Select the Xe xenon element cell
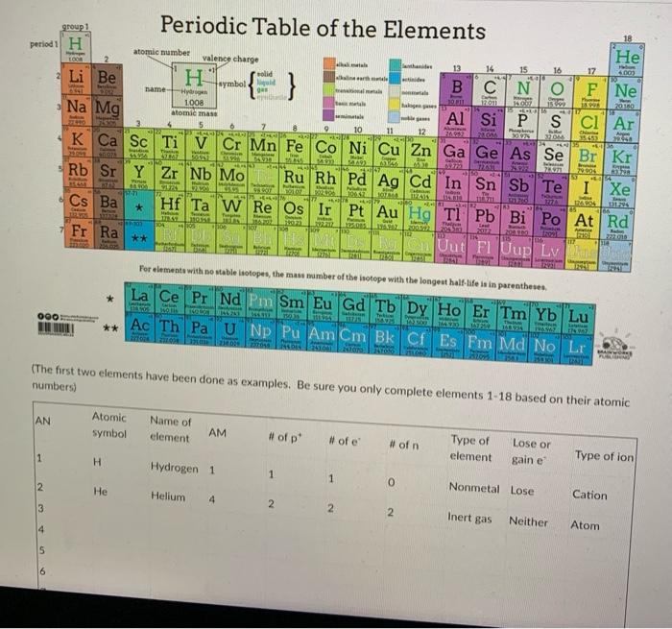The height and width of the screenshot is (629, 672). [619, 192]
